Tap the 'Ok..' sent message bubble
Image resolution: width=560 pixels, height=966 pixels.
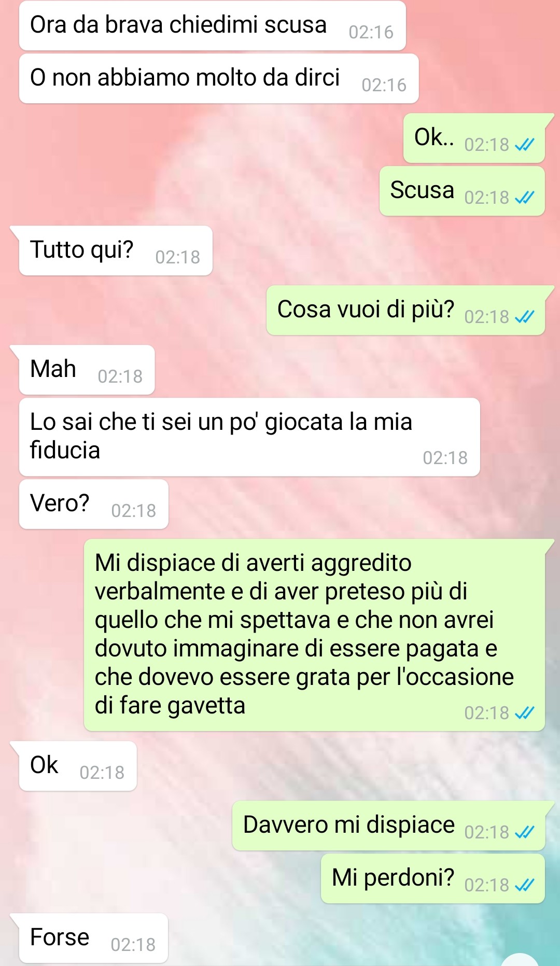click(474, 138)
